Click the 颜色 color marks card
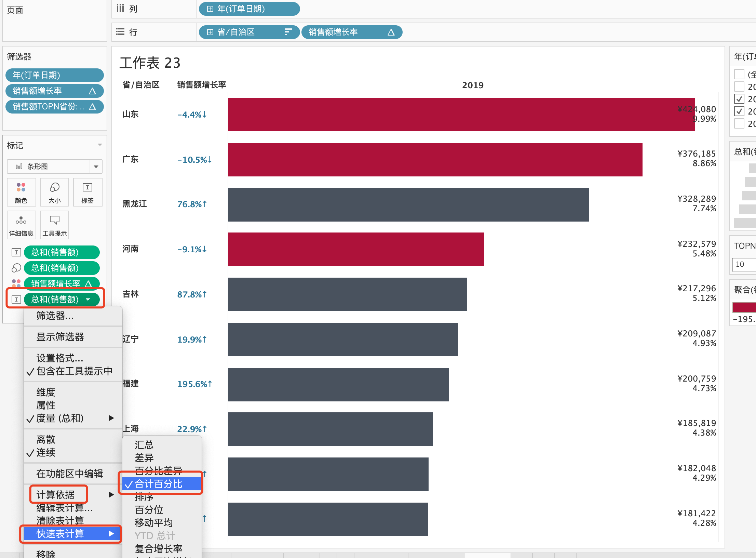 21,192
